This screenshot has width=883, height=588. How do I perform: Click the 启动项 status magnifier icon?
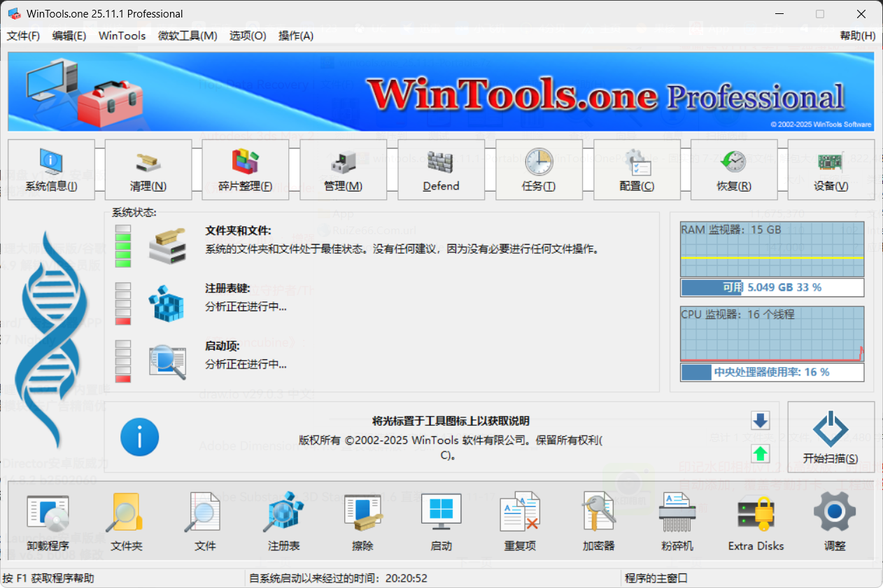(x=168, y=361)
